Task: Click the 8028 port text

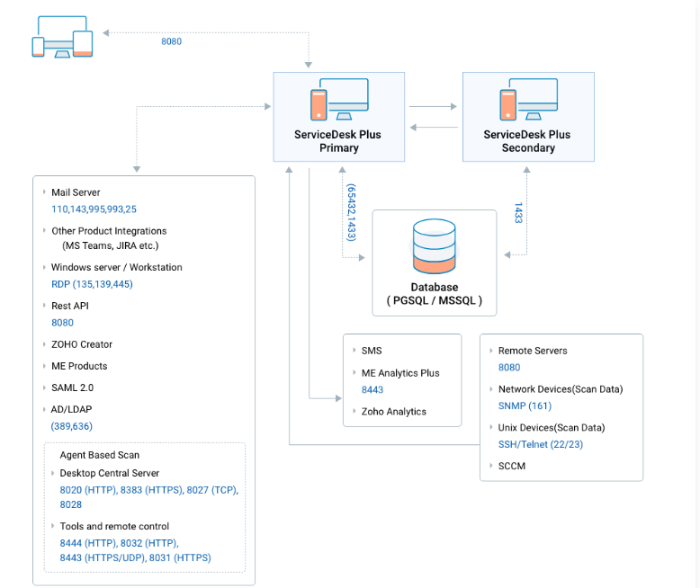Action: [71, 504]
